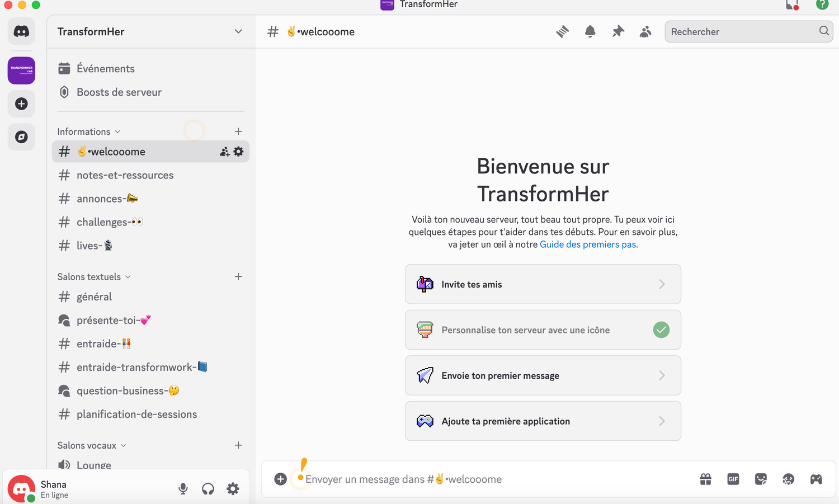Go to the entraide channel
Viewport: 839px width, 504px height.
point(150,343)
